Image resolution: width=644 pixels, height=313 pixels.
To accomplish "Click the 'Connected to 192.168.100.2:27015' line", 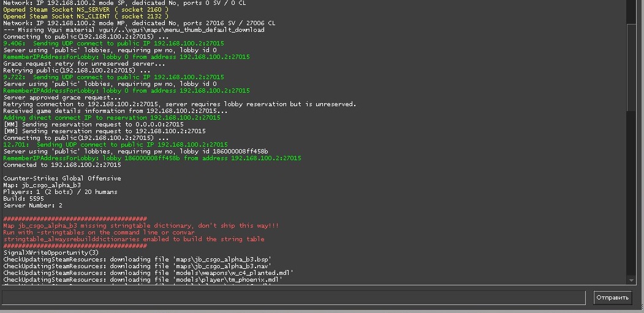I will 62,165.
